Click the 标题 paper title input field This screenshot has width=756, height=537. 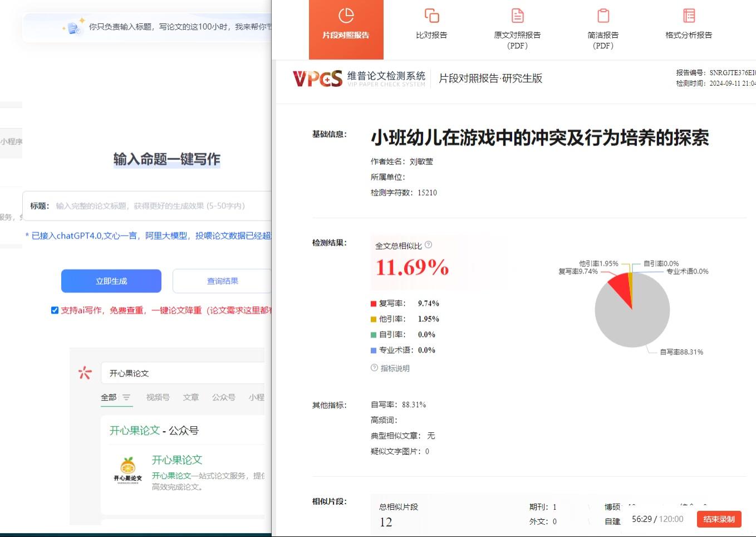click(x=147, y=206)
